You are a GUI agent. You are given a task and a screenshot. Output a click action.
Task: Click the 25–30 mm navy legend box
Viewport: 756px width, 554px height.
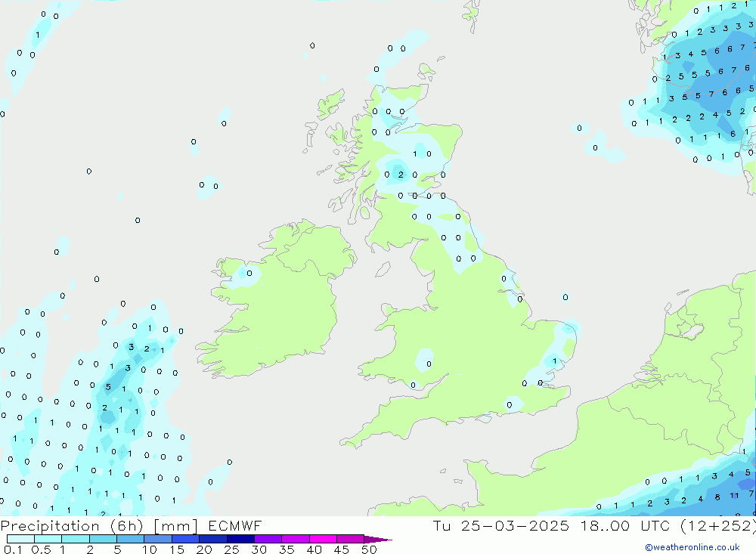tap(240, 539)
